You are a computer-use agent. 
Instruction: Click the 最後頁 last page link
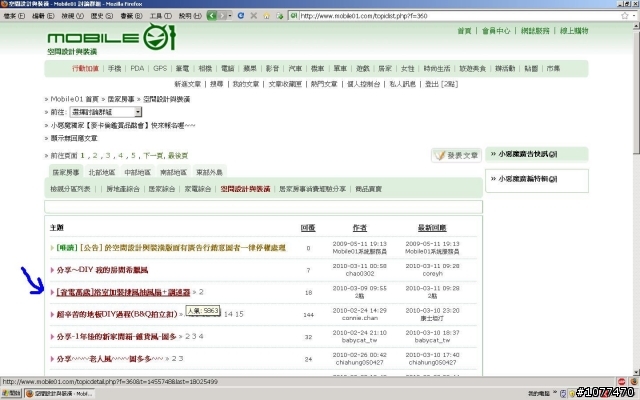(178, 156)
